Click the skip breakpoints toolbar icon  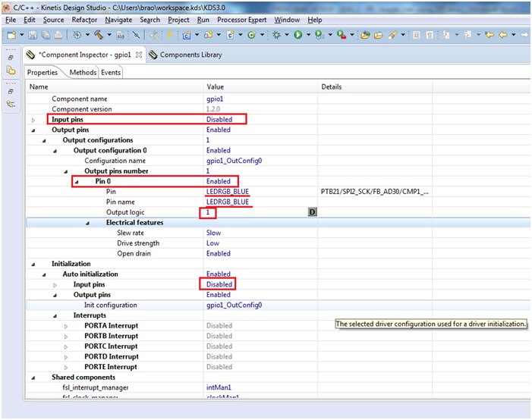click(x=136, y=35)
